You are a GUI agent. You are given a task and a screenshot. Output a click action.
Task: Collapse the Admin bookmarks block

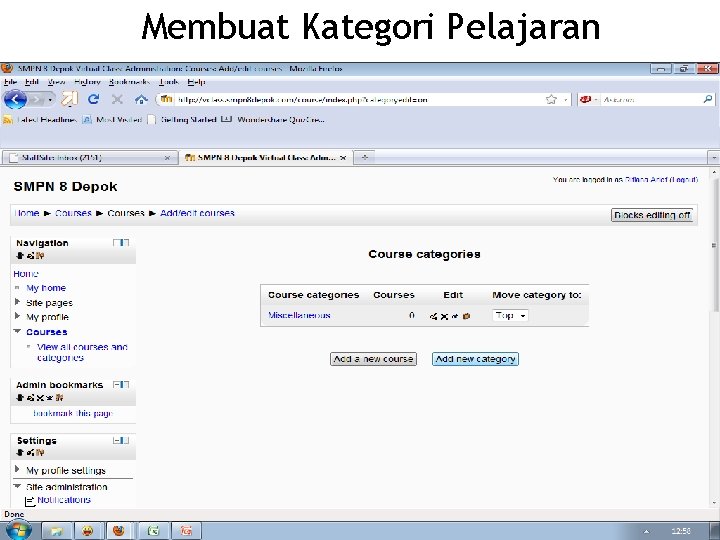tap(121, 384)
